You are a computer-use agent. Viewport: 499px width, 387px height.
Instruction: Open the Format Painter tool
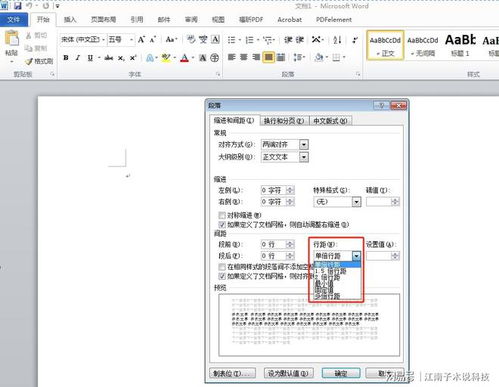click(39, 61)
